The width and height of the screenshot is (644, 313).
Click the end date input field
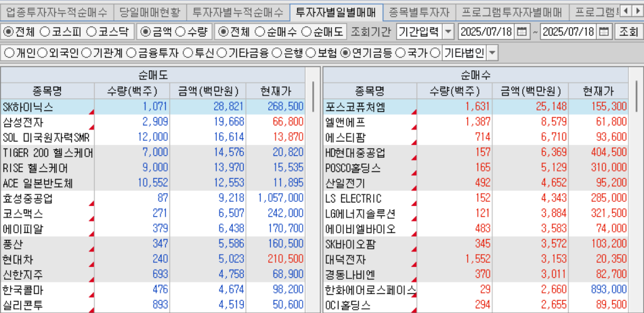569,32
